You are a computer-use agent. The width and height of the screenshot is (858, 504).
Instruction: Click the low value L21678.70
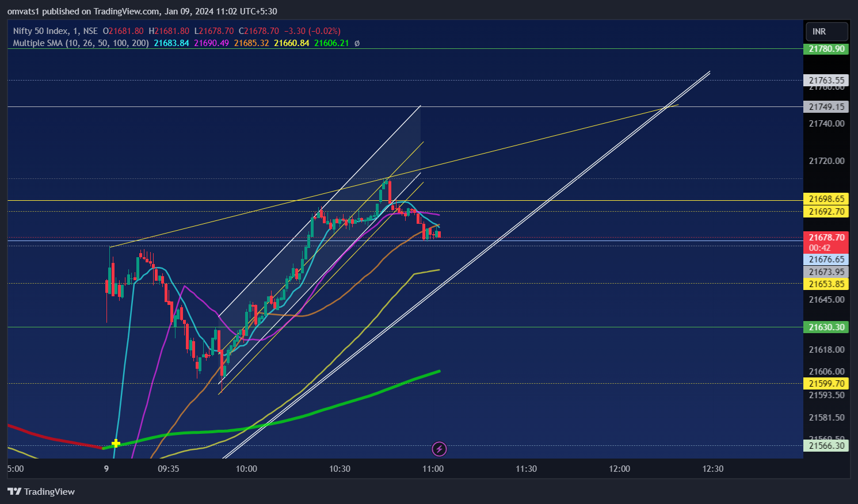tap(213, 31)
